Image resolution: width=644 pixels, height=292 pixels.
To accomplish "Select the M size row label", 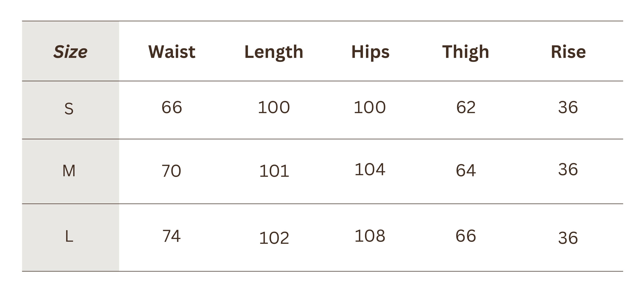I will [69, 171].
